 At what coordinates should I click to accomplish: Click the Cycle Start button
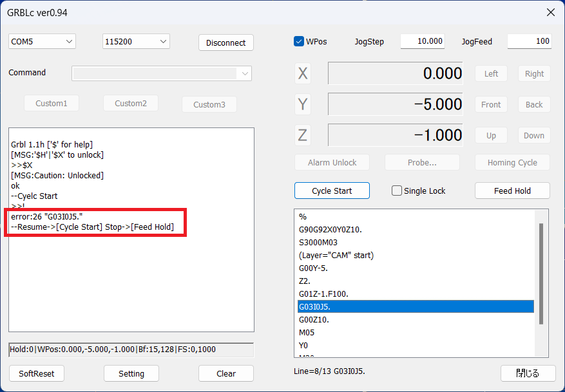click(332, 191)
